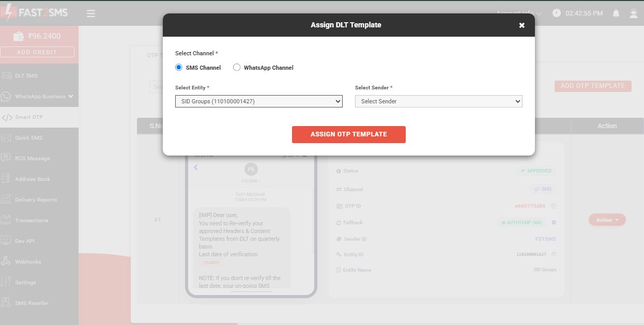Open the Select Sender dropdown
The width and height of the screenshot is (644, 325).
(438, 101)
